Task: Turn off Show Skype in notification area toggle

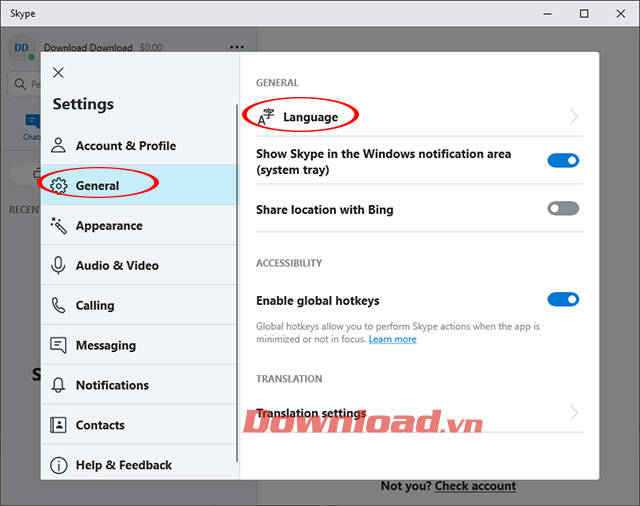Action: [x=563, y=160]
